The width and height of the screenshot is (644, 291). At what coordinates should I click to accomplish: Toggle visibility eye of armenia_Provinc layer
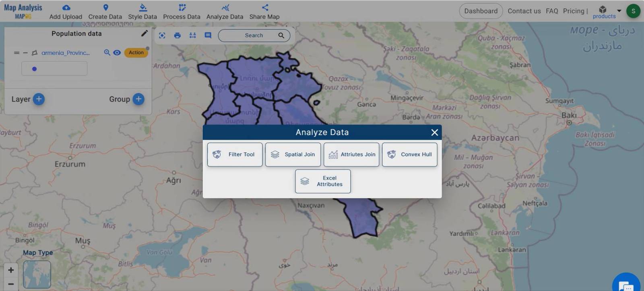coord(117,53)
